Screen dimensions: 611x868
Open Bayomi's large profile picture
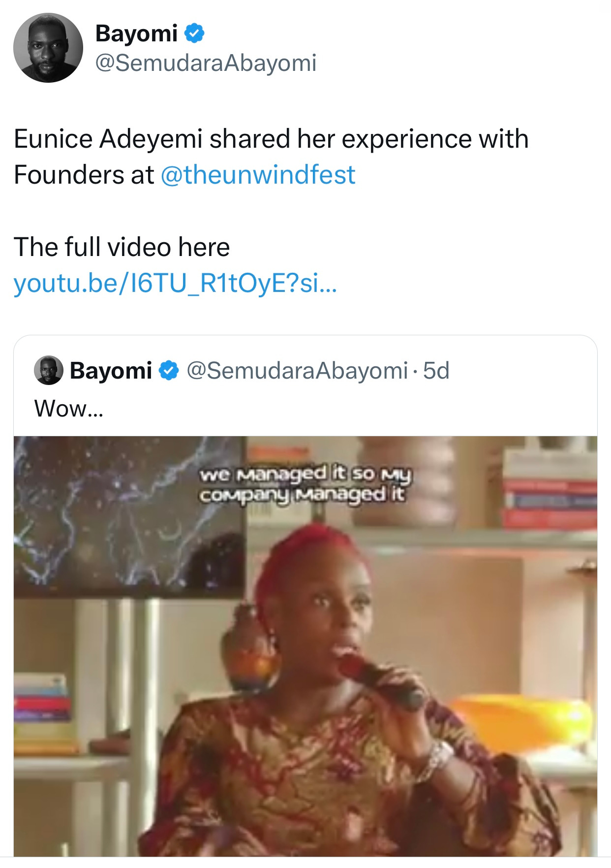(x=48, y=48)
